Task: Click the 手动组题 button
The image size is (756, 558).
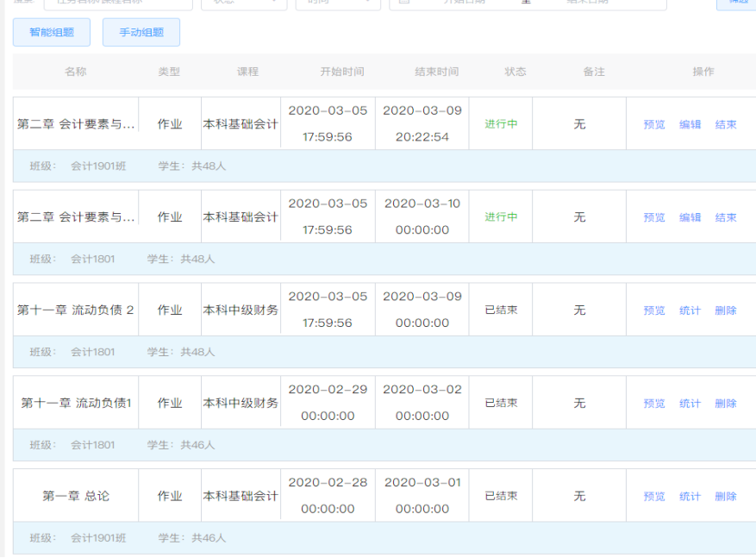Action: click(x=141, y=33)
